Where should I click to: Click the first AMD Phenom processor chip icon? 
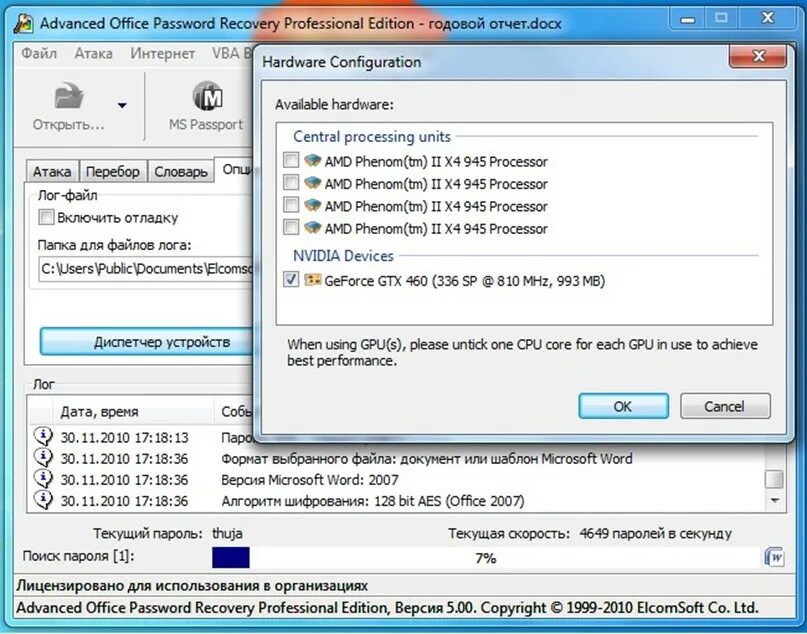tap(312, 160)
